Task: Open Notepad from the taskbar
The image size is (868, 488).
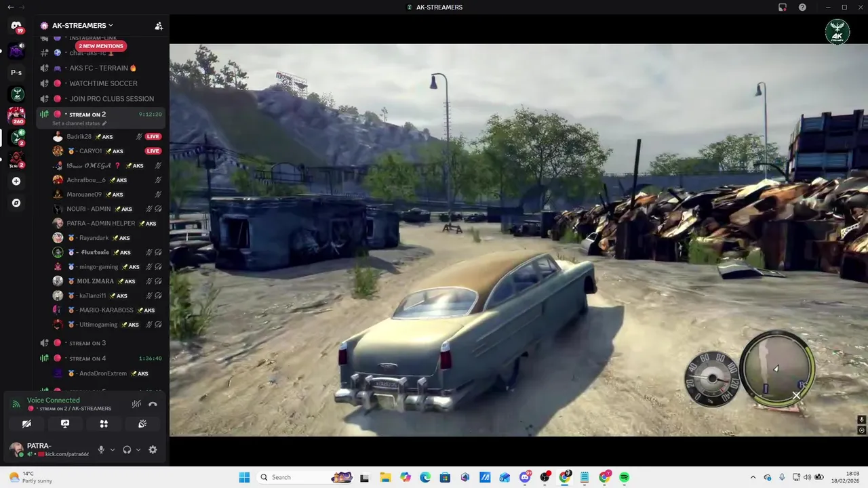Action: tap(585, 477)
